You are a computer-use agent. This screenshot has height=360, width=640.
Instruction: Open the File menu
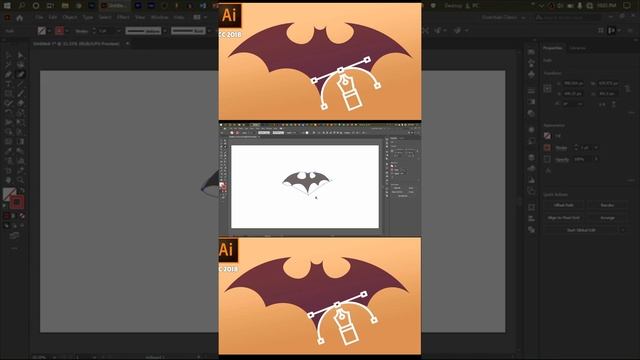tap(39, 18)
